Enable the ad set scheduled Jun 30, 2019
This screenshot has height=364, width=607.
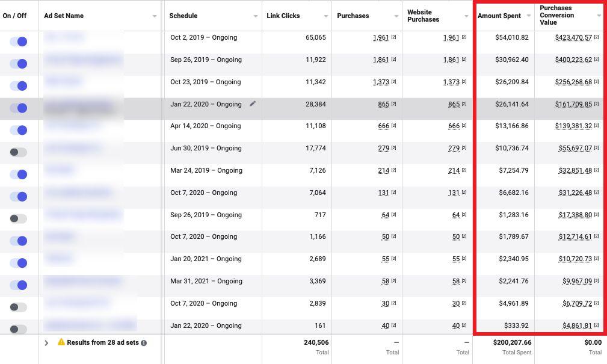pos(19,152)
